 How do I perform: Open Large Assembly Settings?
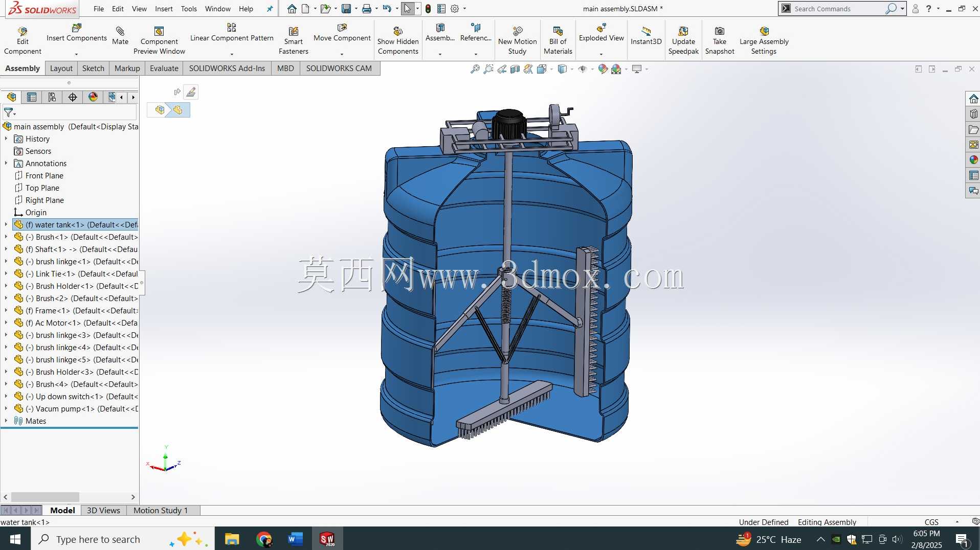click(x=764, y=40)
